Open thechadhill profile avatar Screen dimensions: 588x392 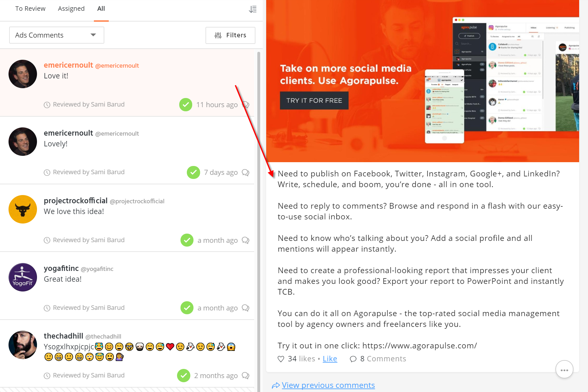pyautogui.click(x=23, y=345)
